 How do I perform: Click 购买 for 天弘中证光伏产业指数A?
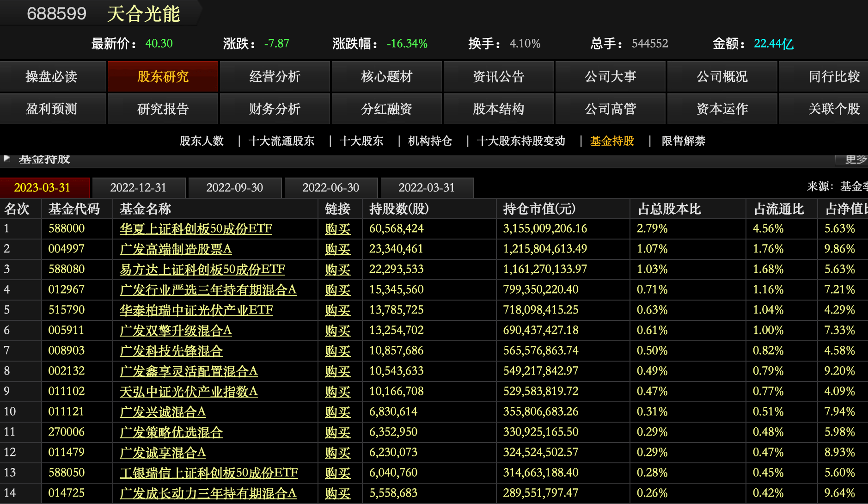click(337, 392)
